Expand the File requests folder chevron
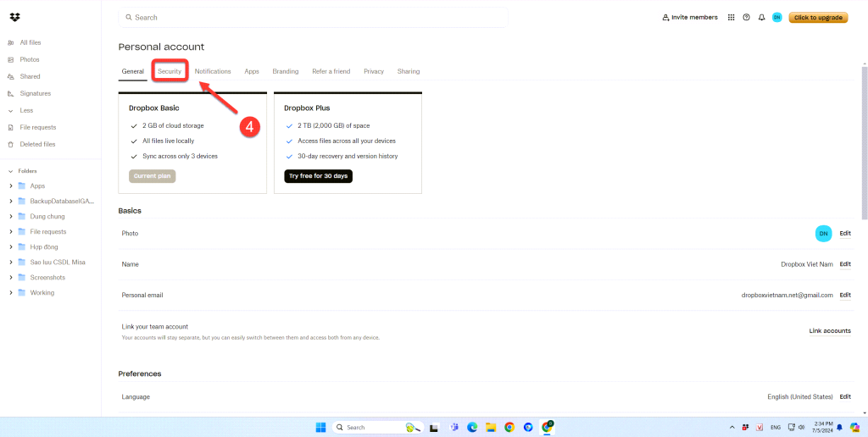 (11, 232)
